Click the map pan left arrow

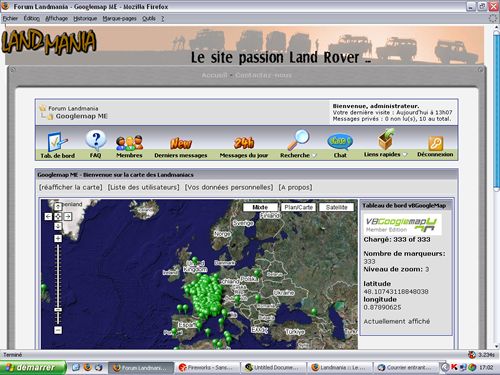pyautogui.click(x=48, y=217)
